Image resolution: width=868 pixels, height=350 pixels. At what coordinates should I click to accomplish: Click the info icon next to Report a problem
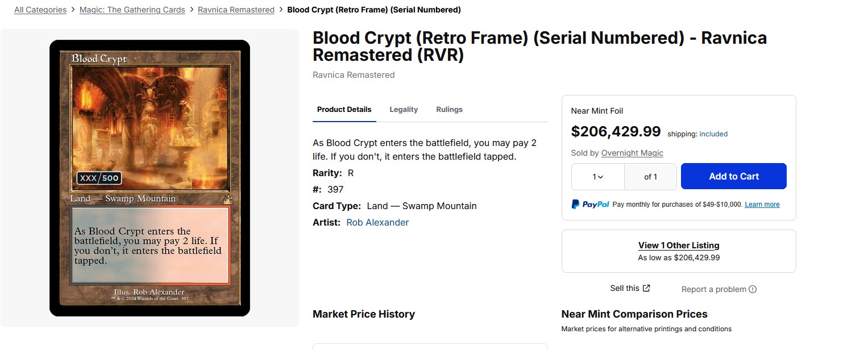(753, 289)
